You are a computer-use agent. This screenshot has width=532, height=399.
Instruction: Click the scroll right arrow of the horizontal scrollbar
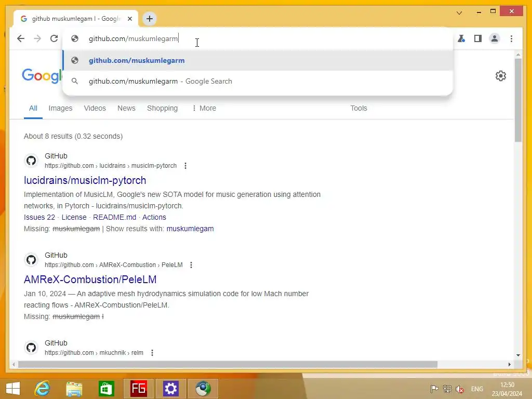(x=509, y=364)
